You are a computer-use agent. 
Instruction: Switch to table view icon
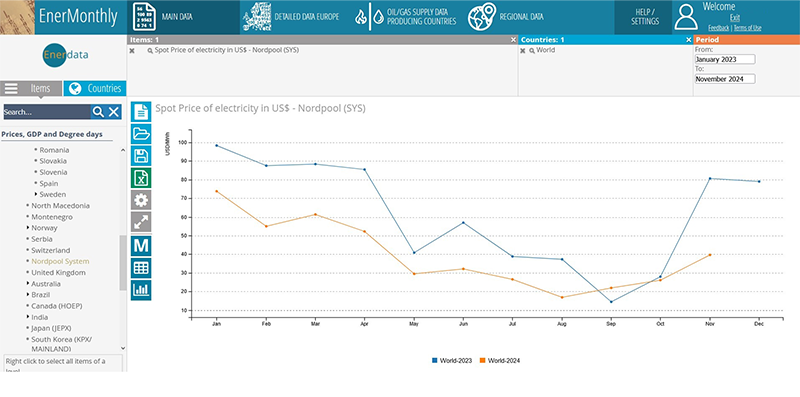[x=141, y=268]
